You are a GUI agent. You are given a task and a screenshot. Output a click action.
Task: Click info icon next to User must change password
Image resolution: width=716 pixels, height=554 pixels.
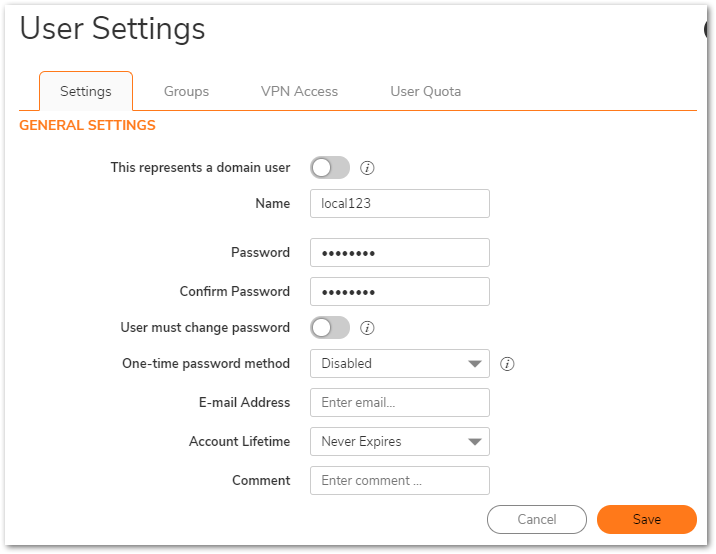[367, 328]
